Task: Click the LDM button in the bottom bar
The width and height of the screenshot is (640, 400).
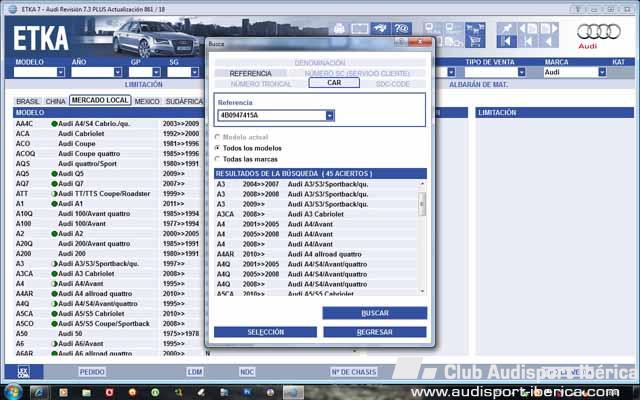Action: (195, 372)
